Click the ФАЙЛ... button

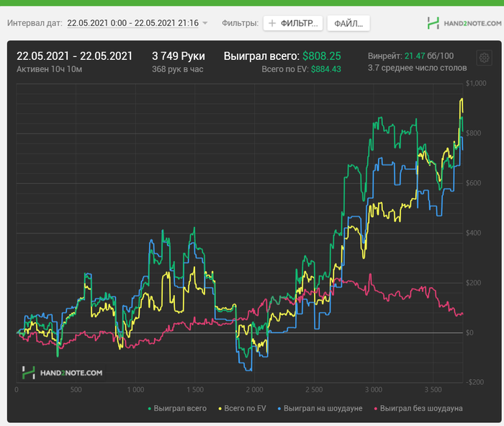click(x=348, y=23)
